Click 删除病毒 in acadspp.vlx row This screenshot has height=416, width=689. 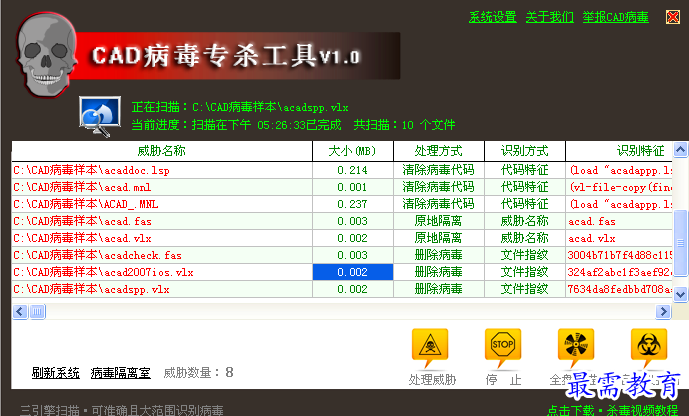tap(439, 289)
